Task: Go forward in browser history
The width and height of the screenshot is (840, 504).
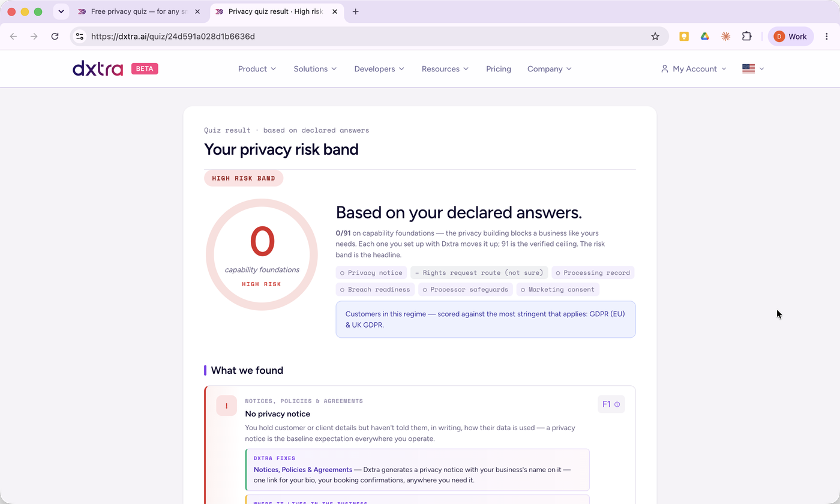Action: pyautogui.click(x=34, y=37)
